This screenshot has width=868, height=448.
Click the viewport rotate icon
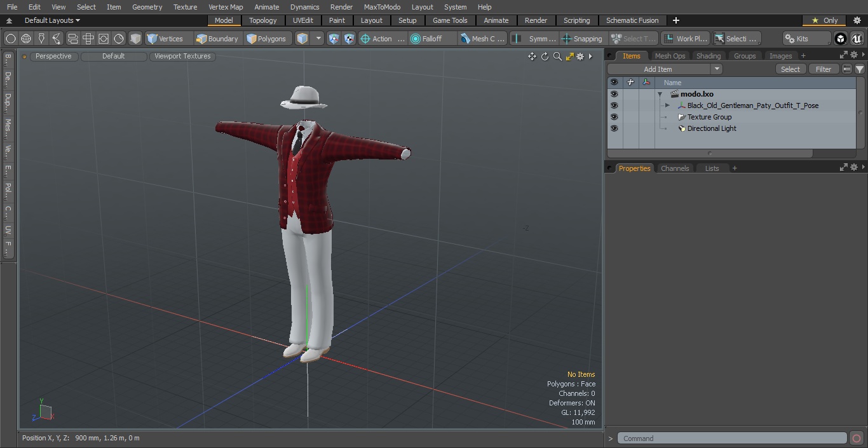(x=545, y=57)
